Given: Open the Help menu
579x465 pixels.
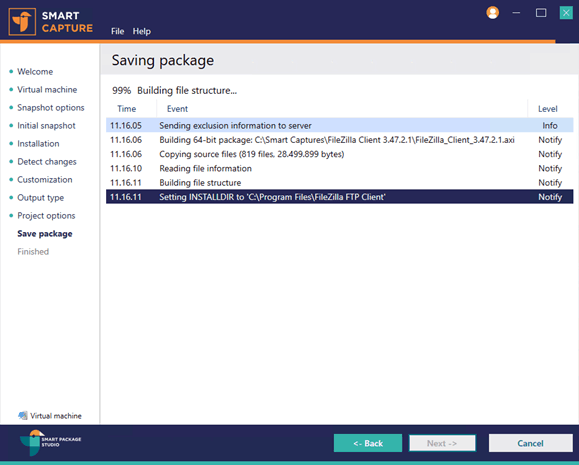Looking at the screenshot, I should [x=142, y=31].
